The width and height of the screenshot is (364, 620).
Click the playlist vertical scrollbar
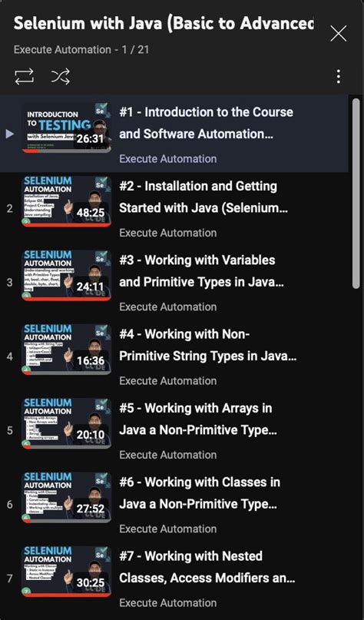pyautogui.click(x=356, y=194)
